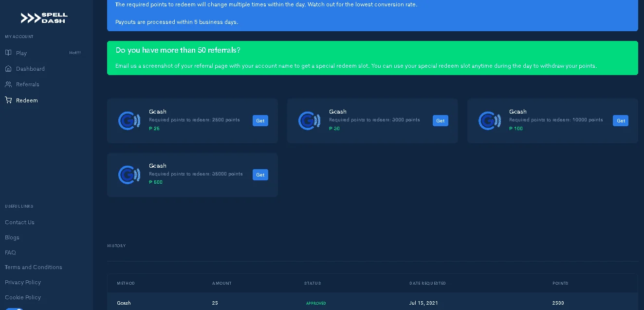Click 'Payouts are processed within 5 business days' text
The height and width of the screenshot is (310, 644).
177,22
